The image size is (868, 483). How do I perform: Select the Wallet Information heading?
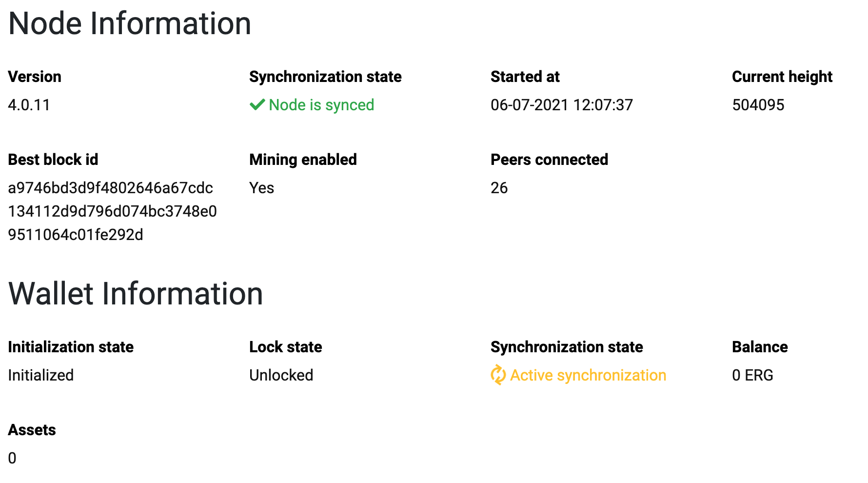click(x=136, y=294)
